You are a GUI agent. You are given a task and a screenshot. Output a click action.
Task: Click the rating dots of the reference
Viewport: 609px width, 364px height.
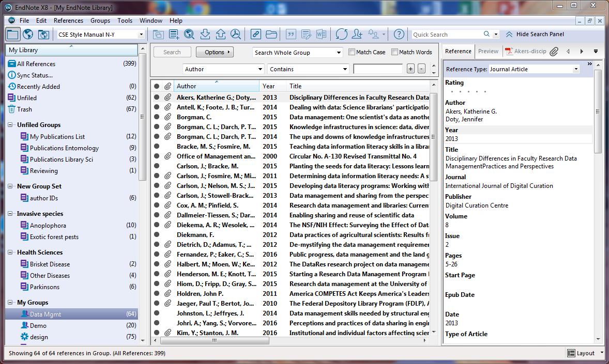pos(468,92)
